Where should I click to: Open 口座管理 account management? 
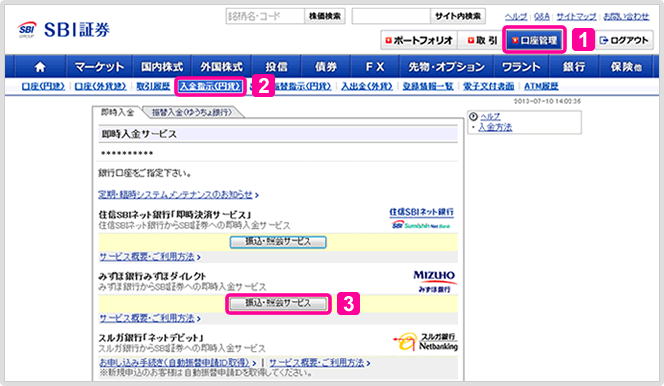click(x=534, y=40)
